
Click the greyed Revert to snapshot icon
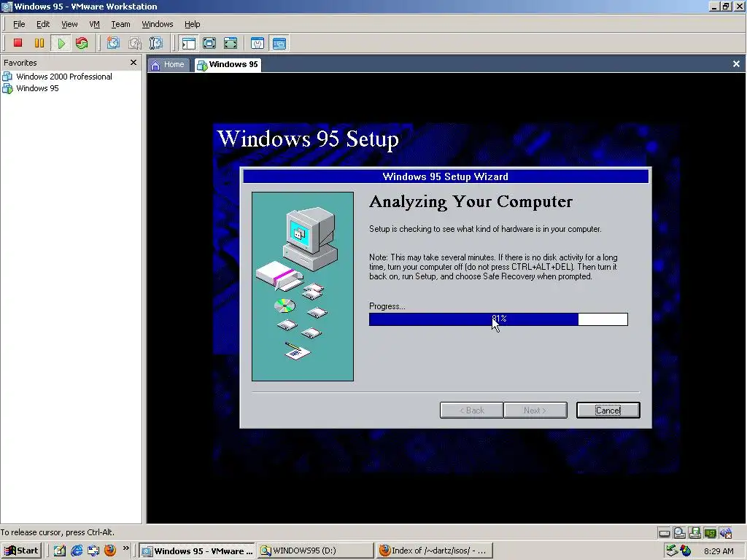[135, 43]
